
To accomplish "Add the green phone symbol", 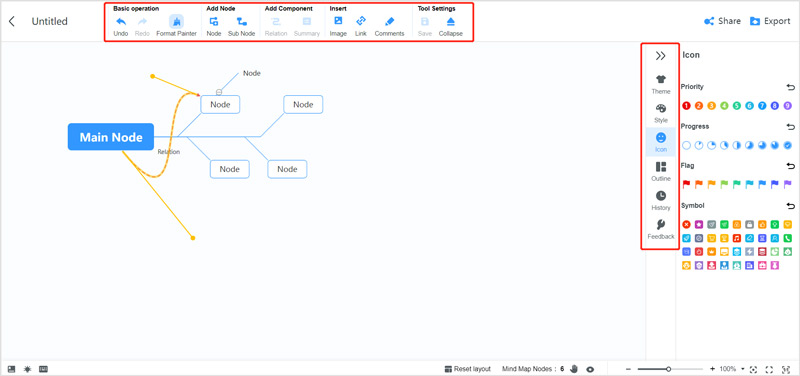I will coord(787,238).
